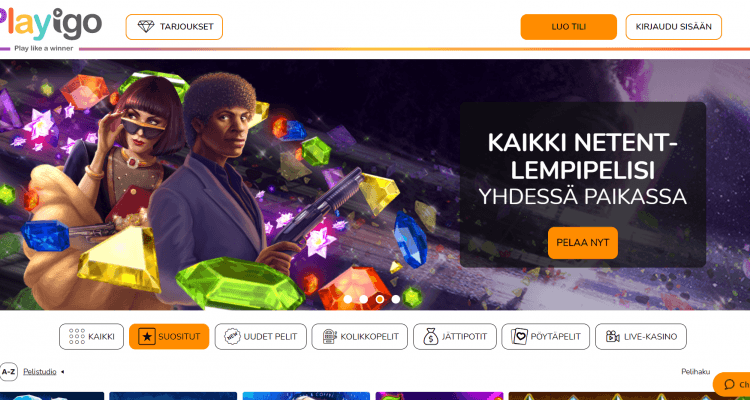Click the diamond icon in Tarjoukset

146,27
